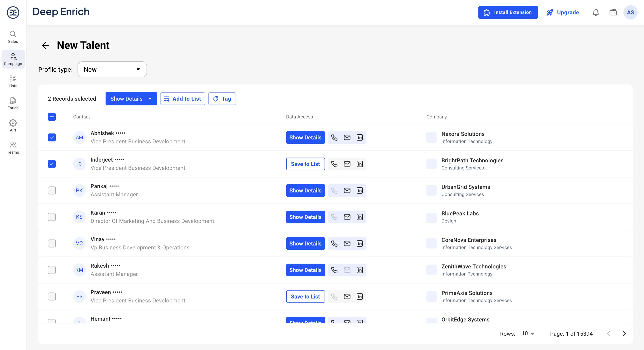
Task: Check the Pankaj row checkbox
Action: click(52, 190)
